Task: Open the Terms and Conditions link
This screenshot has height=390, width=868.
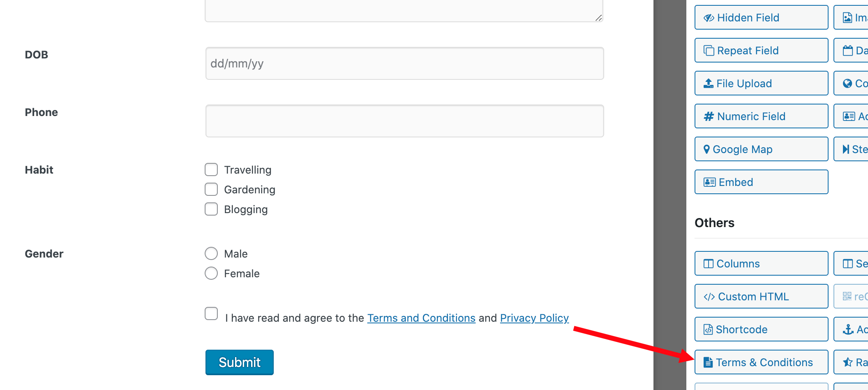Action: coord(421,318)
